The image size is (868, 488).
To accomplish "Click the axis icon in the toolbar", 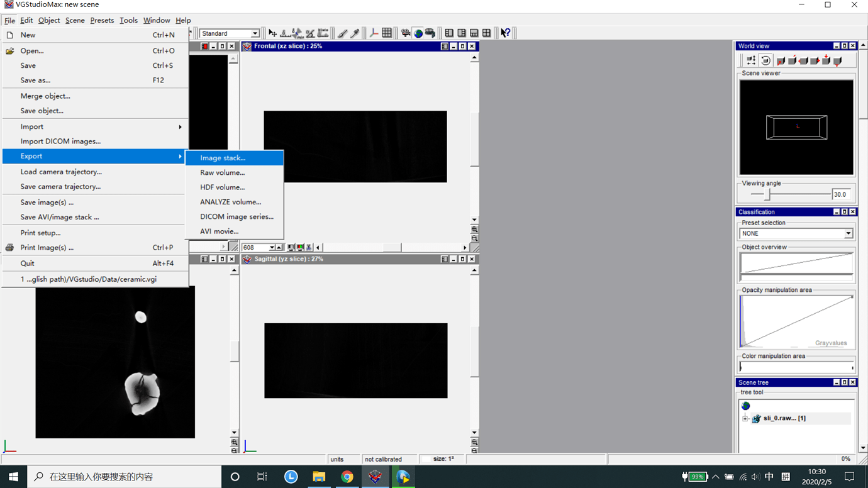I will [374, 33].
